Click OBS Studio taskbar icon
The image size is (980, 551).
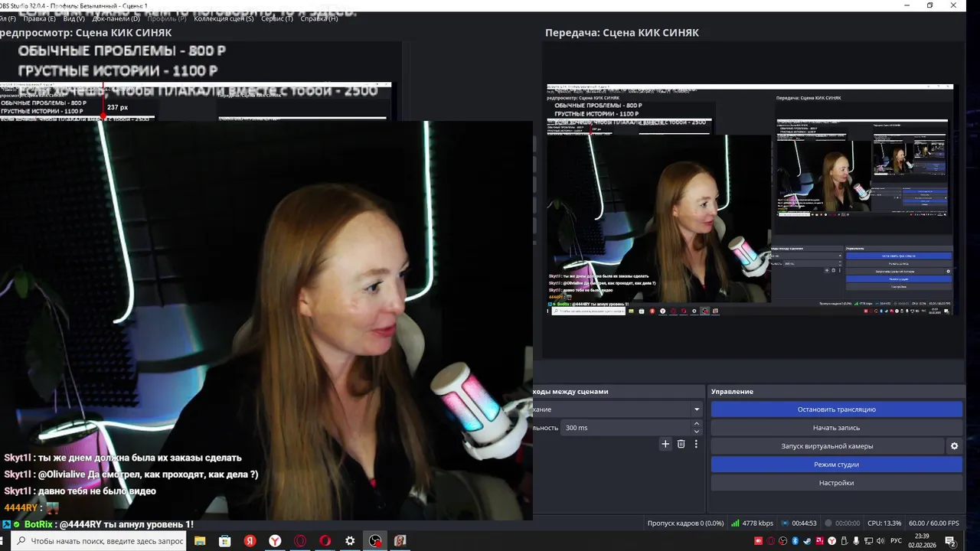click(375, 541)
